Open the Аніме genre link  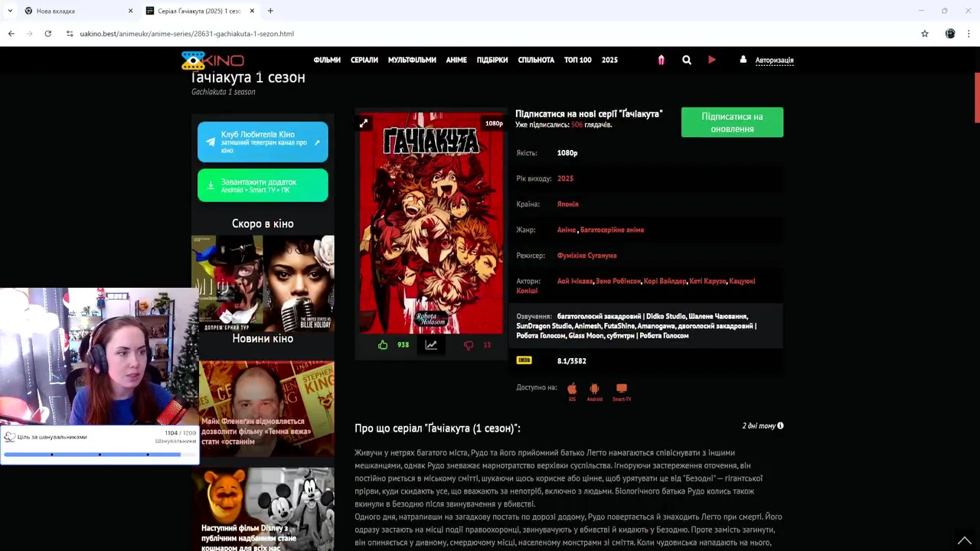click(x=566, y=230)
